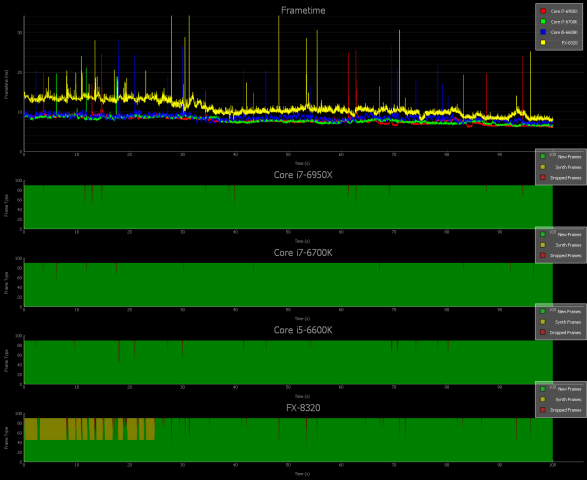Click Time (s) axis label under FX-8320 chart
The height and width of the screenshot is (480, 587).
[x=302, y=474]
